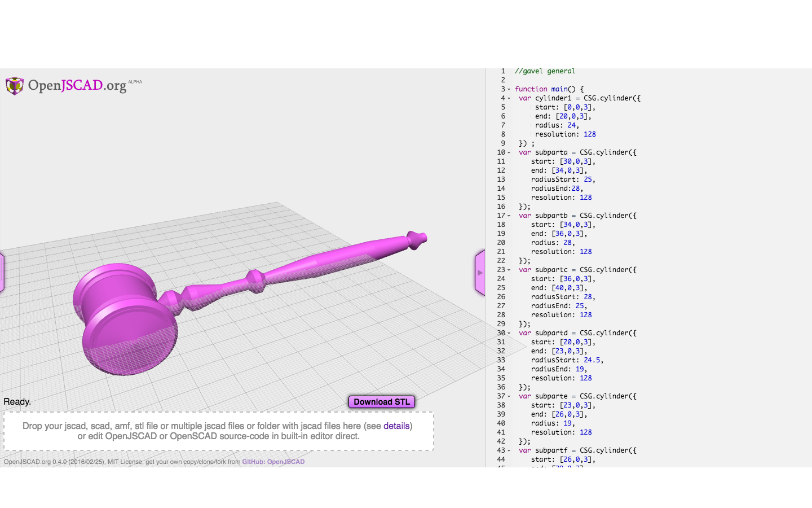Place cursor on '//gavel general' comment line

[x=545, y=71]
